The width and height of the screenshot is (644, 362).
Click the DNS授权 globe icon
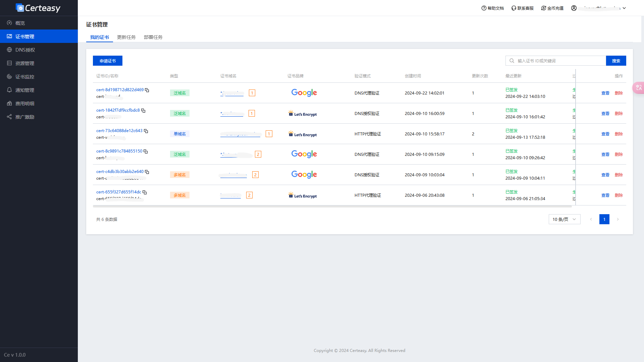pos(9,50)
